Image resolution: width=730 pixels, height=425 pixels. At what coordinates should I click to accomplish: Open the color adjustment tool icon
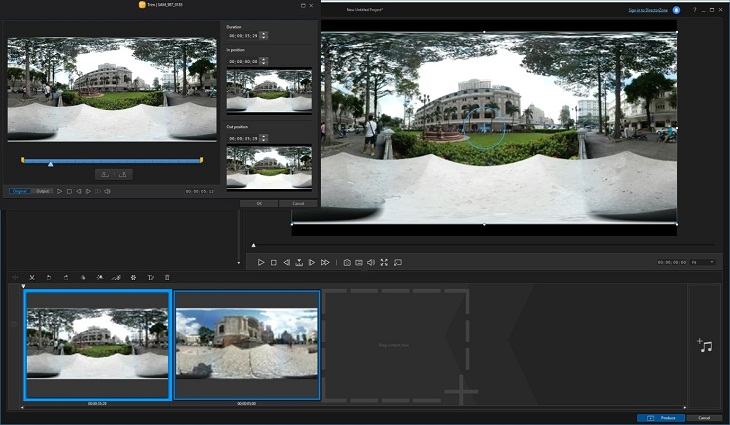[83, 277]
